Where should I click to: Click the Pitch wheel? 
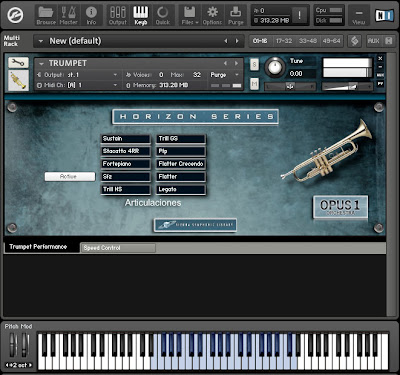tap(13, 344)
